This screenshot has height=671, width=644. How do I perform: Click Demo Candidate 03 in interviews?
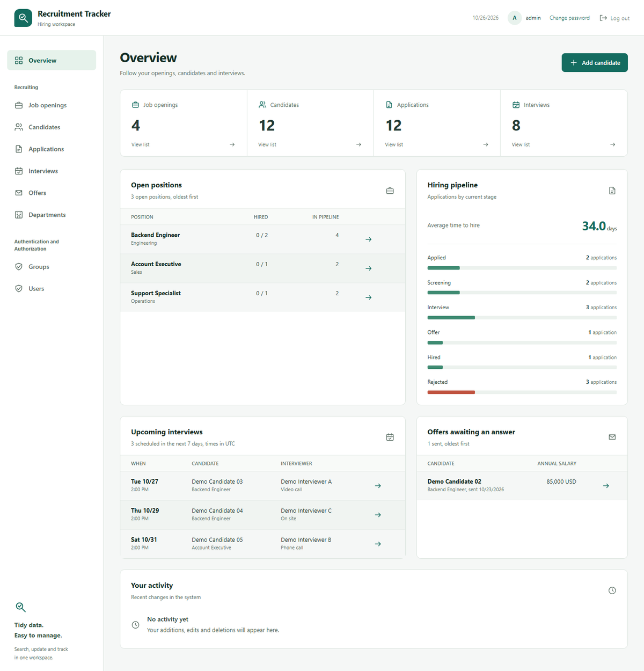coord(217,482)
